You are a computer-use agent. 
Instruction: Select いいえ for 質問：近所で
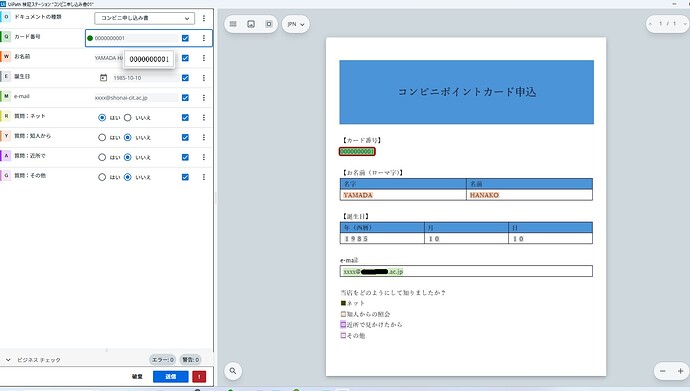tap(128, 157)
